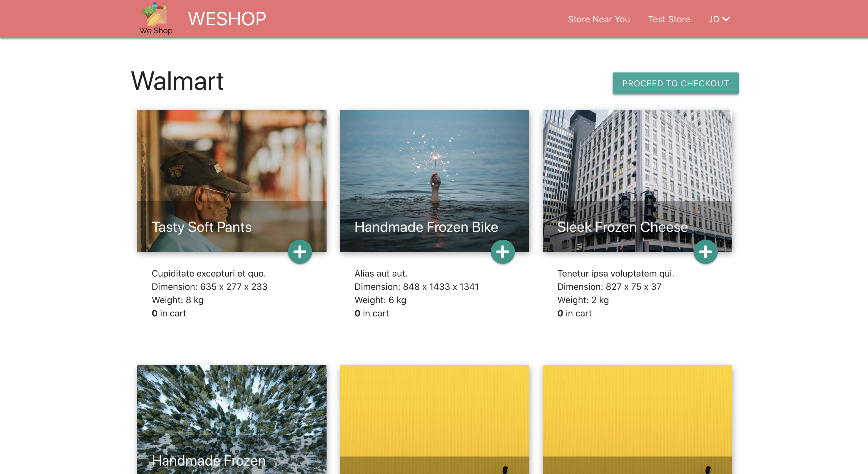The width and height of the screenshot is (868, 474).
Task: Click the plus icon on Handmade Frozen Bike
Action: [x=503, y=252]
